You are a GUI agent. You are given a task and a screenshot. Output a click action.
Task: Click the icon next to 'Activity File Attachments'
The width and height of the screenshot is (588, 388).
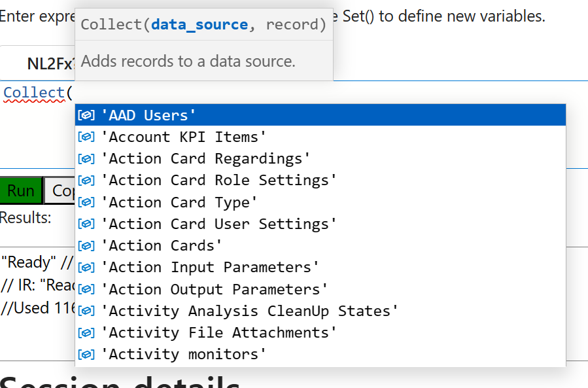click(x=86, y=332)
